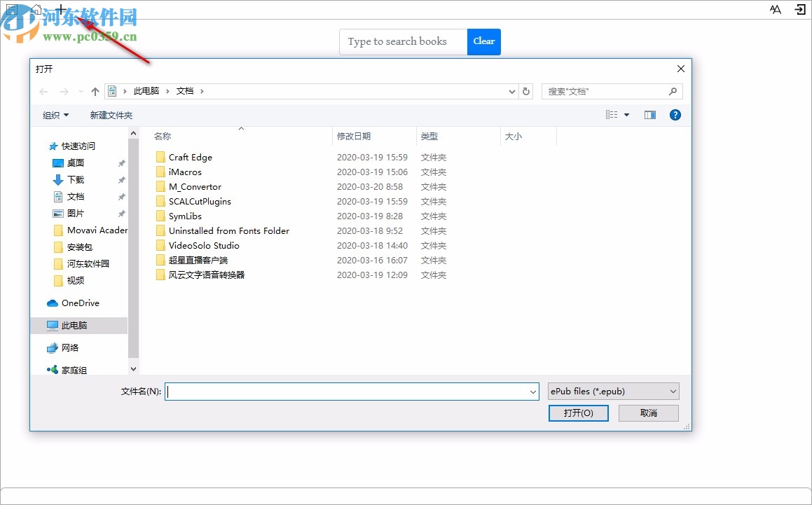Click the 打开(O) button
The height and width of the screenshot is (505, 812).
click(x=578, y=413)
